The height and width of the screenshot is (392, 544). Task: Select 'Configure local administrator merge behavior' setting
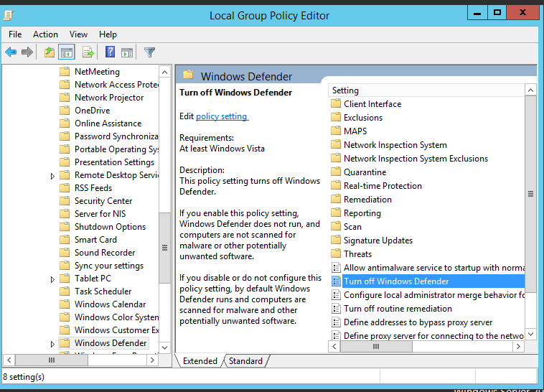[x=433, y=295]
